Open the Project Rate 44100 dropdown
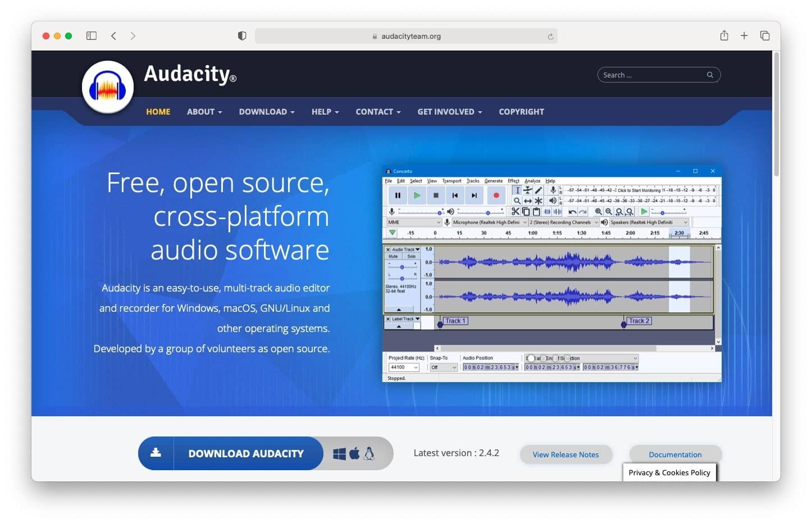This screenshot has width=812, height=523. (404, 367)
